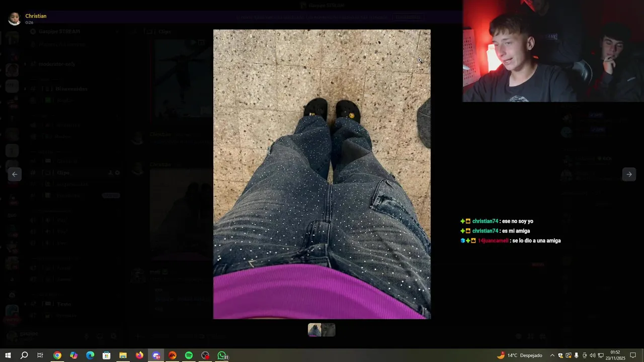Viewport: 644px width, 362px height.
Task: Open the weather widget showing 14°C Despejado
Action: 519,355
